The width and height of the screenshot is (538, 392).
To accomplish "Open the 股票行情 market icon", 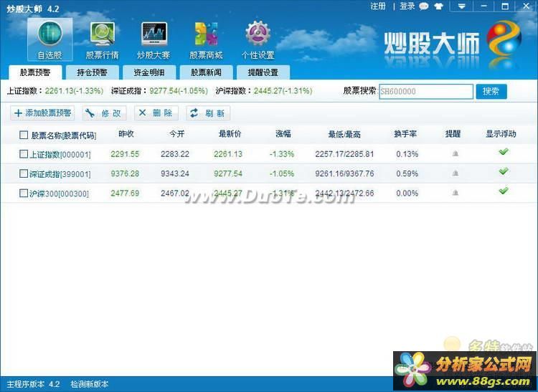I will [x=102, y=39].
